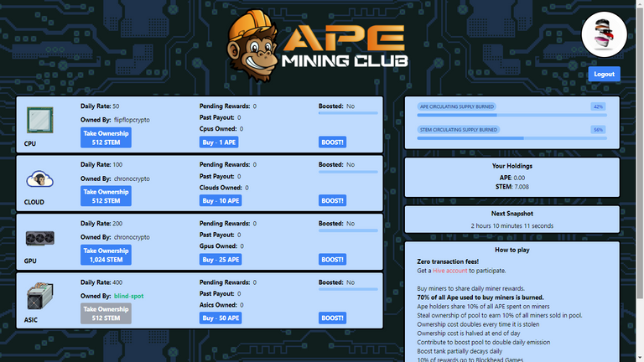Take ownership of GPU pool for 1,024 STEM
The height and width of the screenshot is (362, 644).
(x=106, y=255)
